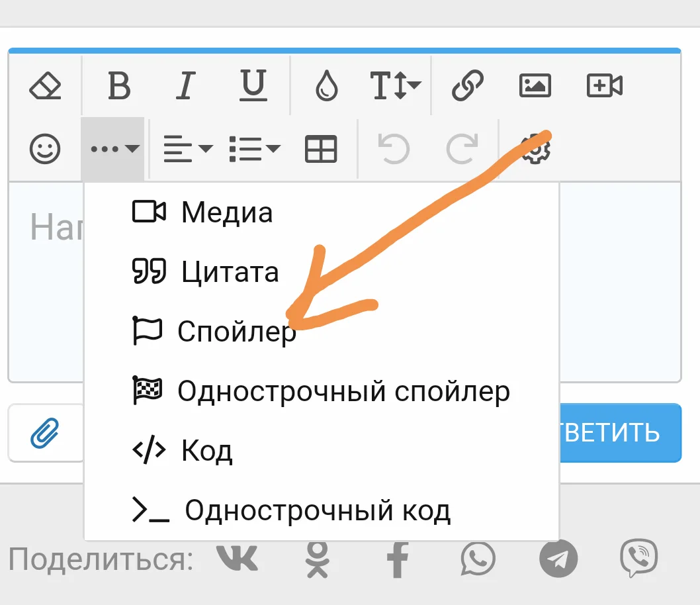Toggle bold text formatting
This screenshot has width=700, height=605.
[x=119, y=85]
